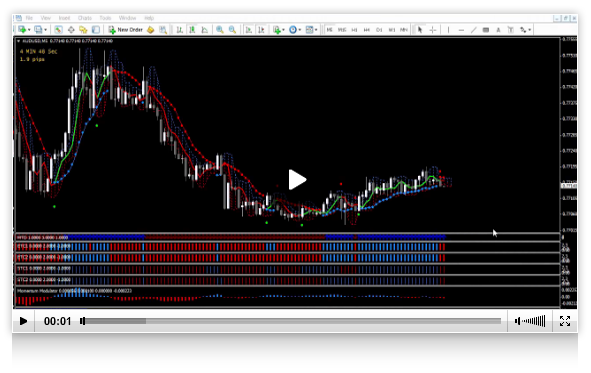Open the chart periodicity clock dropdown

tap(300, 30)
